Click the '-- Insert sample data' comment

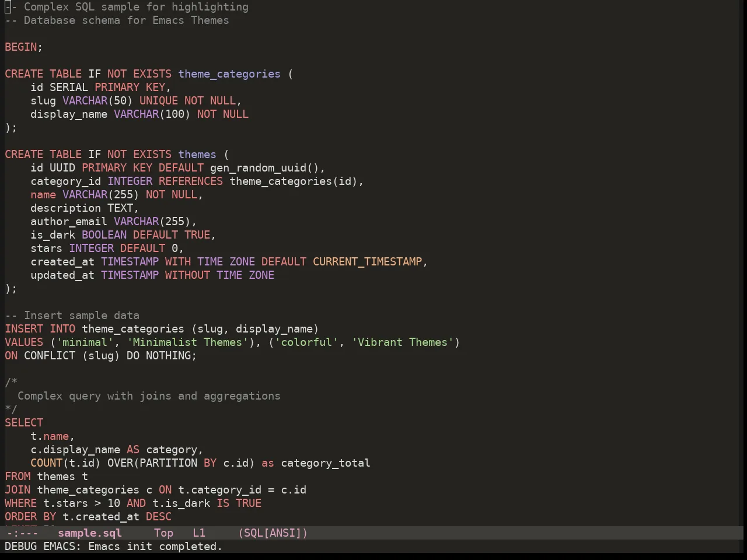tap(72, 316)
